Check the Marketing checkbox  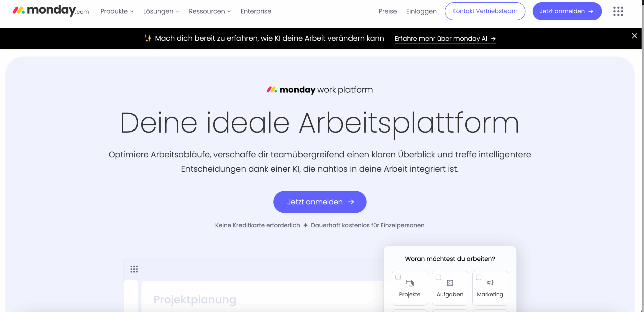click(479, 277)
